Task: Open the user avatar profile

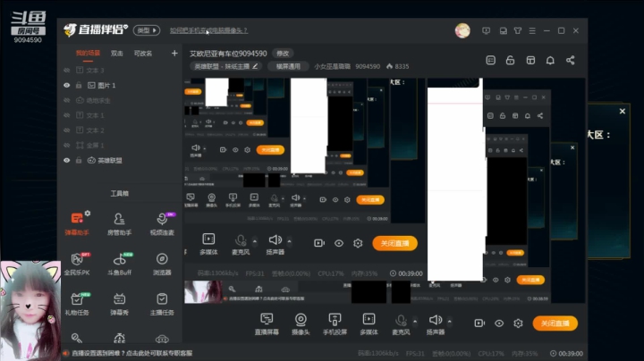Action: 462,30
